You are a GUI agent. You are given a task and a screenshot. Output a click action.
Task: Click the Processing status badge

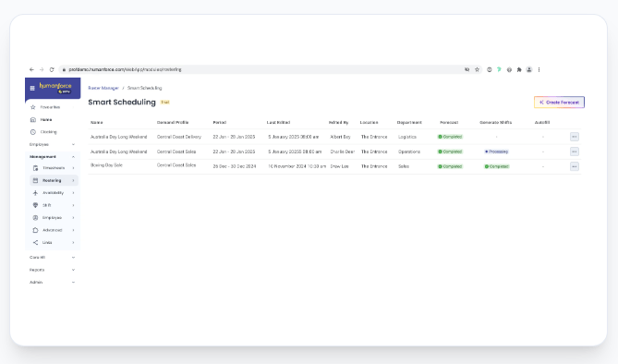[x=496, y=152]
